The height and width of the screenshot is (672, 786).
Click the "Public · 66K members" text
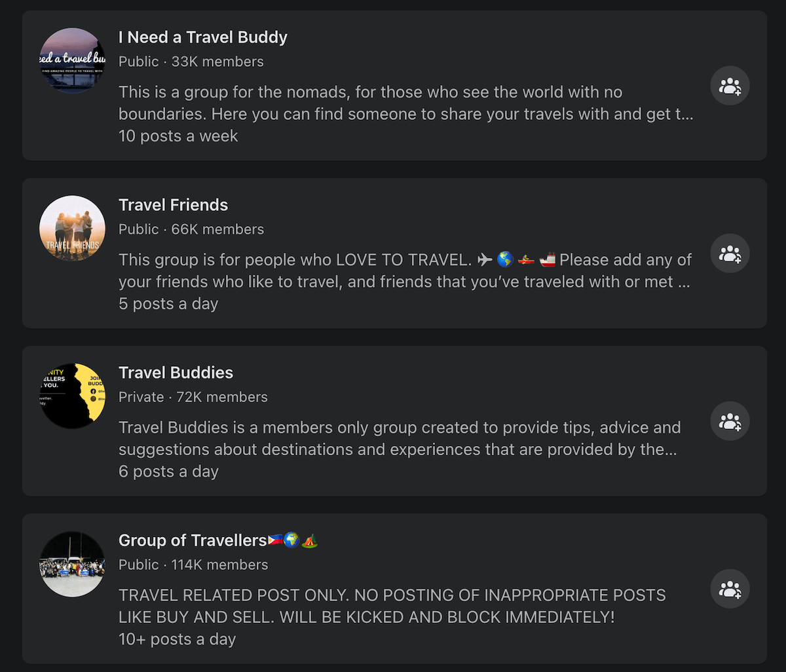(191, 229)
